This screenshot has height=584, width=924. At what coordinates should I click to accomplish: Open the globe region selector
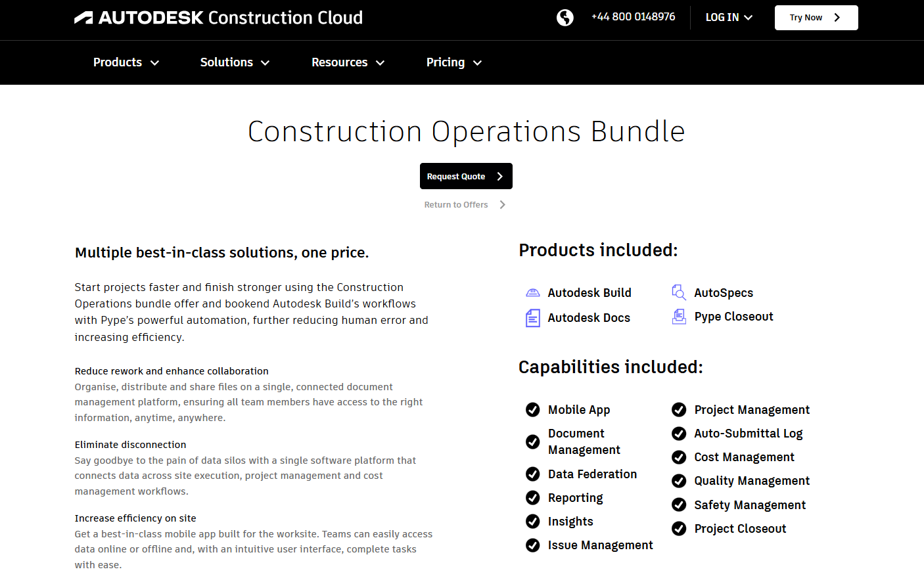(565, 18)
